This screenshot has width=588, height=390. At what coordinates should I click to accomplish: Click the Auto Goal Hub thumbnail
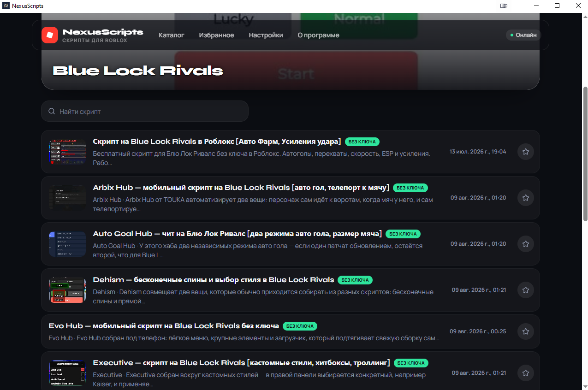[x=67, y=243]
